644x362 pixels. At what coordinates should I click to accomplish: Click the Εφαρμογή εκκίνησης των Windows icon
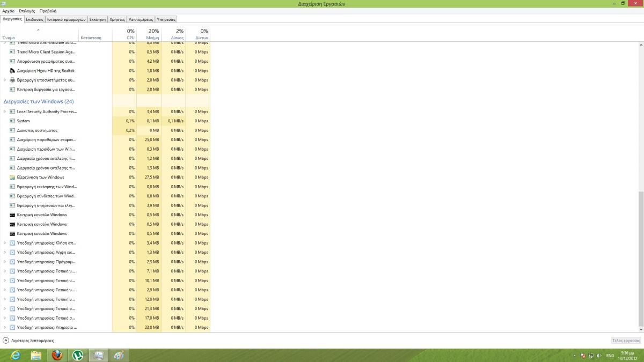click(x=12, y=187)
